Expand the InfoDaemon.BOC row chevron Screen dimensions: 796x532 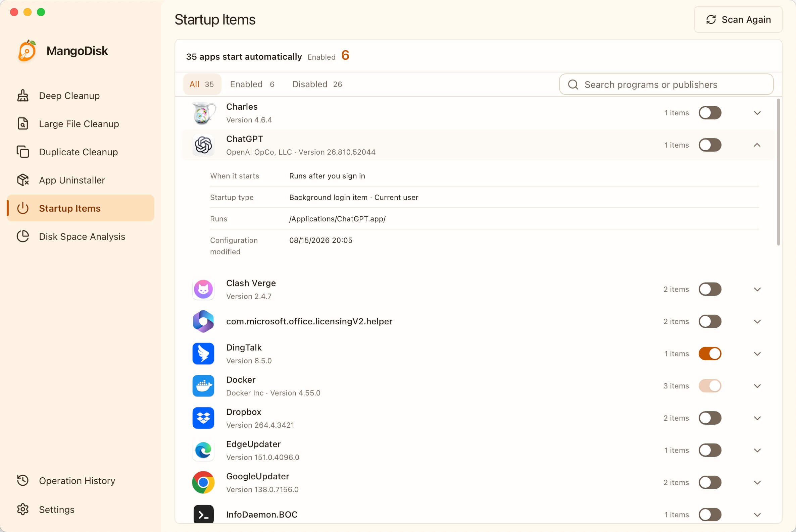pyautogui.click(x=757, y=515)
